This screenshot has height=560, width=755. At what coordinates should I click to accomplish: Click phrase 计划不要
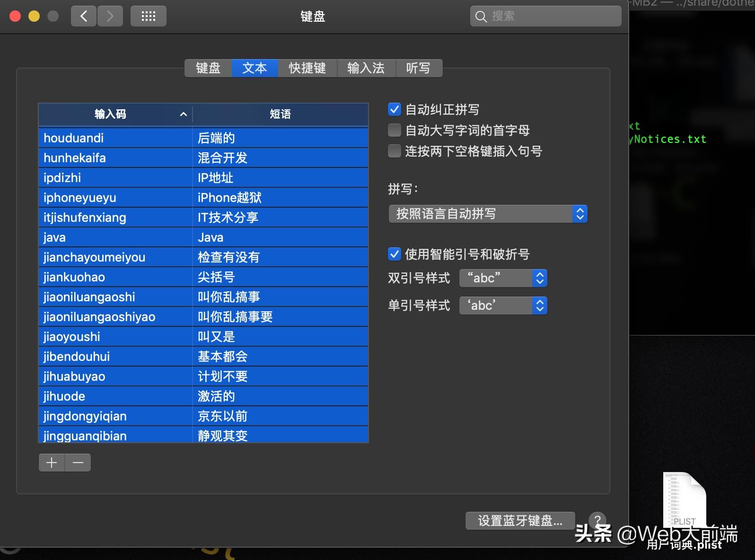(x=222, y=376)
